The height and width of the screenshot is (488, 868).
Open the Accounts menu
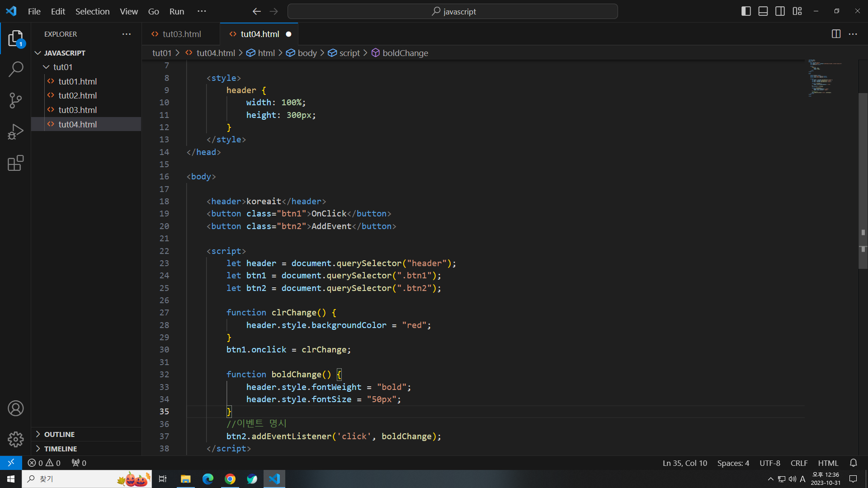pos(16,408)
